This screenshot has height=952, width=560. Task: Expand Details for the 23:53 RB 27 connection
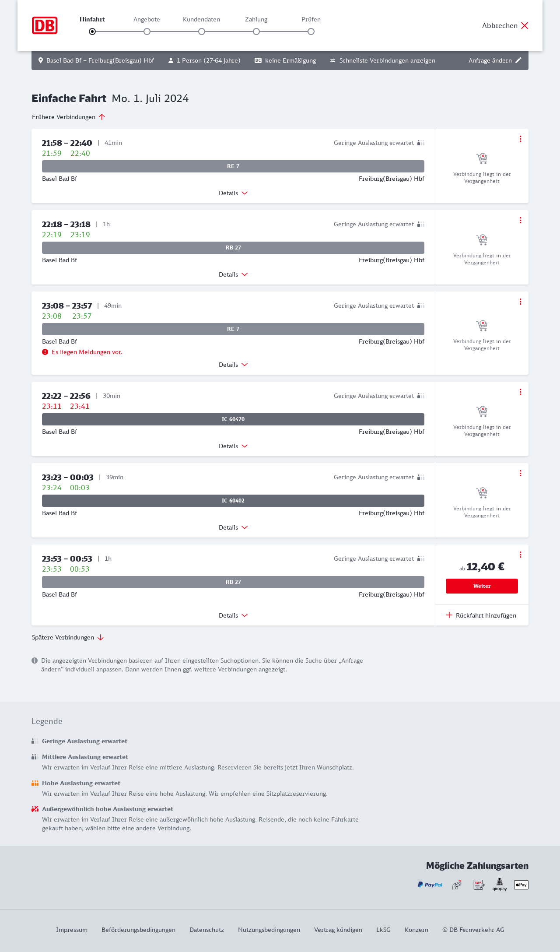click(233, 615)
